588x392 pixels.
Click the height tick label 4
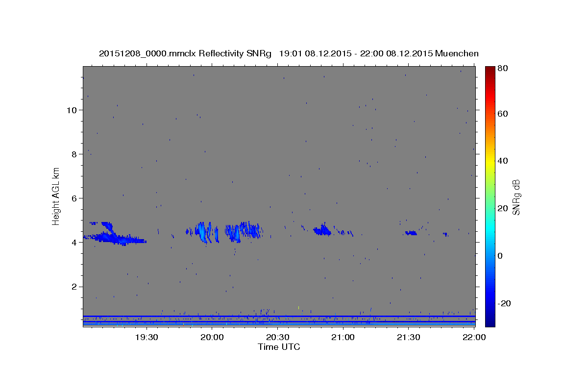[74, 242]
